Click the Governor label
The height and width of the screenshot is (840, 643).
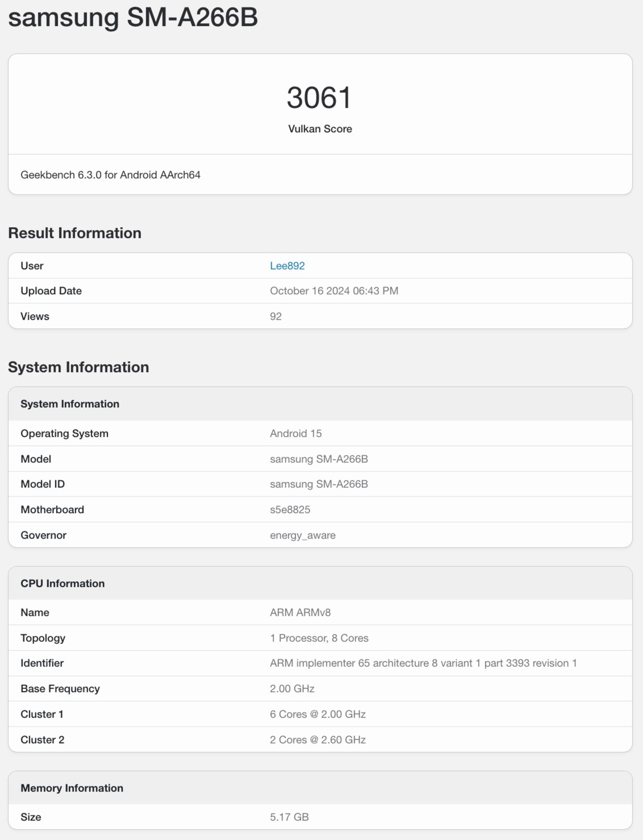(43, 535)
